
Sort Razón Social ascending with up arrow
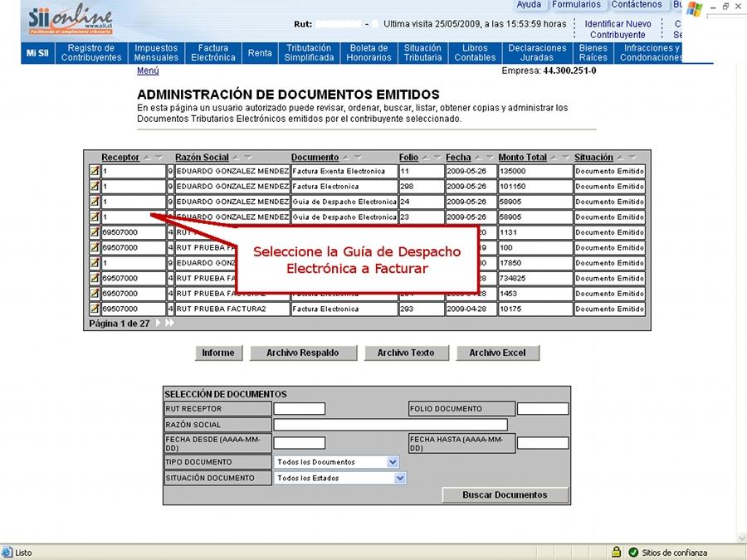(x=237, y=157)
